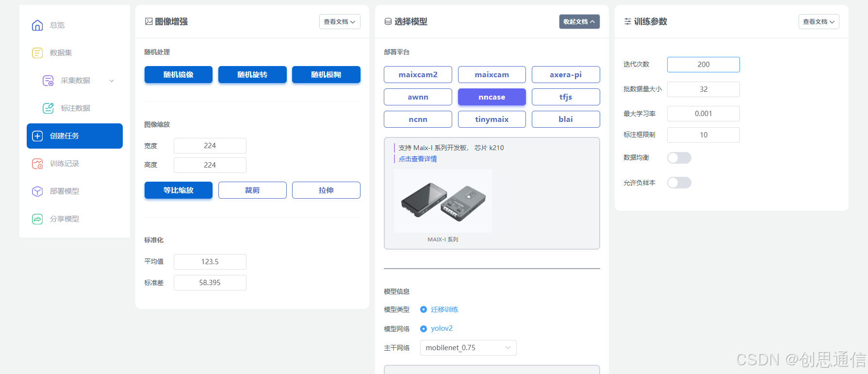This screenshot has height=374, width=868.
Task: Choose 等比缩放 scaling mode
Action: point(179,190)
